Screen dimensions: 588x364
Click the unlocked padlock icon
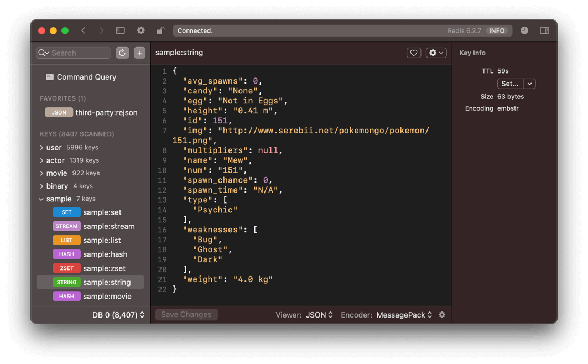click(160, 30)
